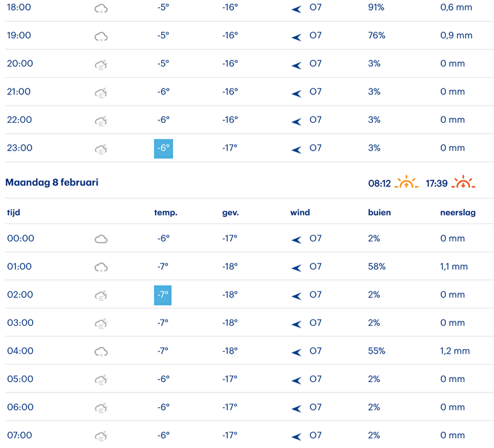Click the 'buien' column header
The height and width of the screenshot is (448, 494).
pyautogui.click(x=379, y=213)
